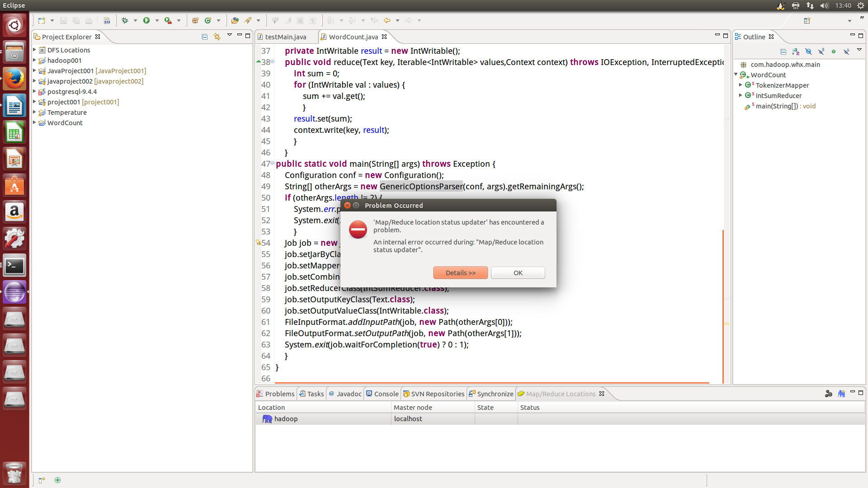Click the New Java Class icon
This screenshot has width=868, height=488.
coord(208,20)
